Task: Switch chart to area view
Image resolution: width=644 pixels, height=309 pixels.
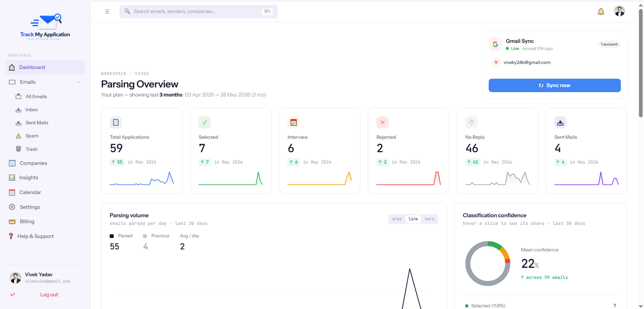Action: tap(397, 219)
